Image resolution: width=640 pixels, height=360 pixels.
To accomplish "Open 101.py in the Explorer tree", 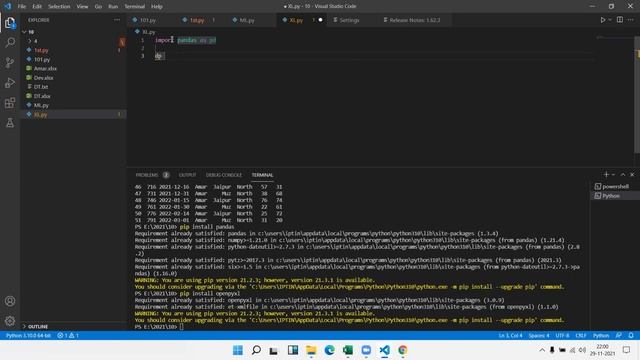I will pyautogui.click(x=73, y=59).
